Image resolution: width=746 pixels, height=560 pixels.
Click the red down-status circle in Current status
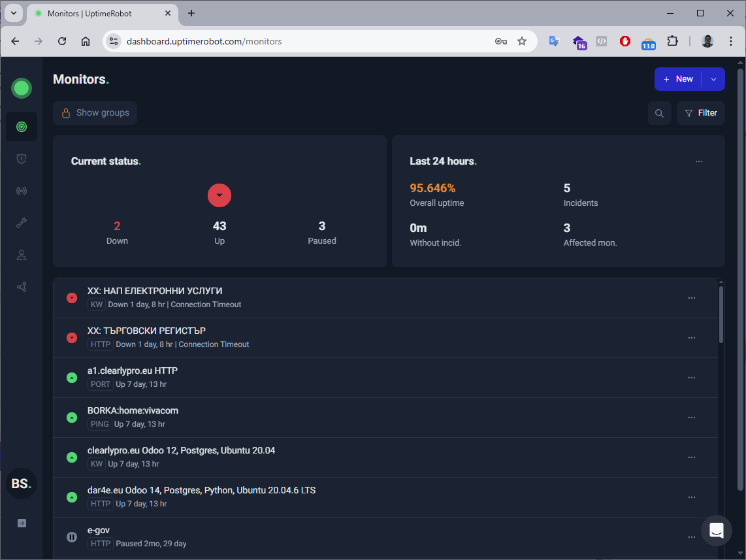[219, 195]
